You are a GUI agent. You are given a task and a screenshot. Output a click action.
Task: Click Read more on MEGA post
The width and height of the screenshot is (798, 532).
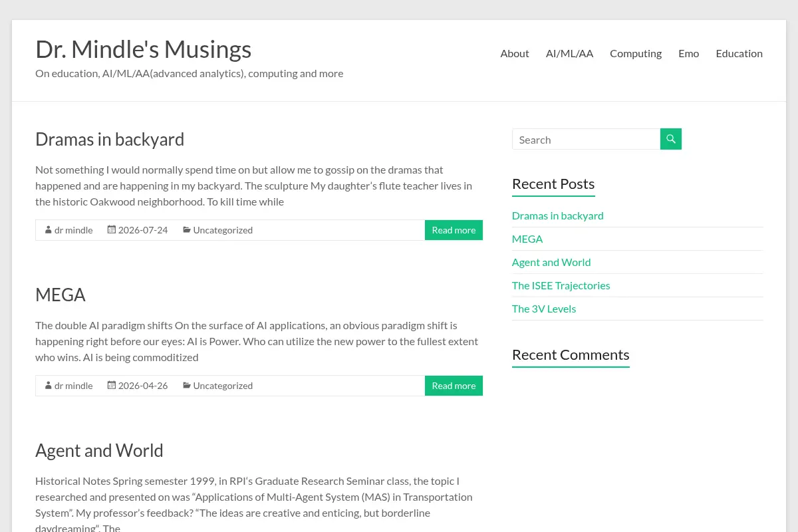(x=454, y=386)
